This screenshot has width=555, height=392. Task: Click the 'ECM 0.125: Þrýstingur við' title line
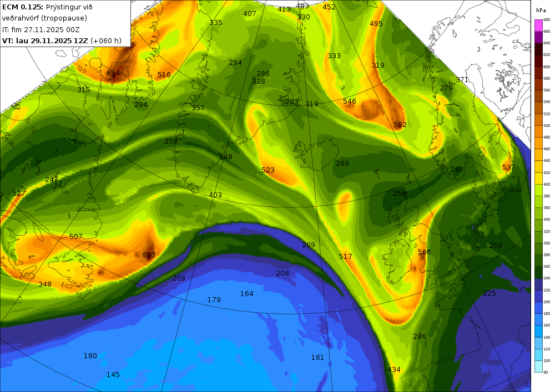tap(47, 7)
